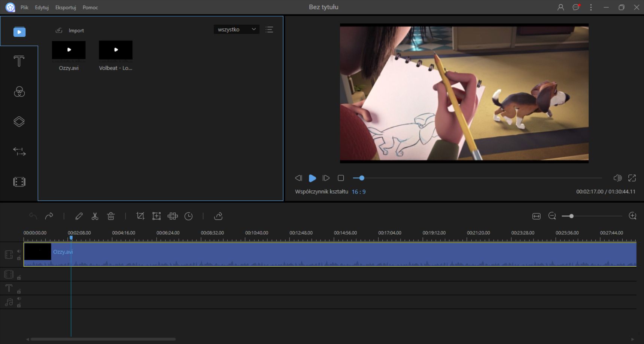Screen dimensions: 644x344
Task: Open the Filters tab in sidebar
Action: 19,92
